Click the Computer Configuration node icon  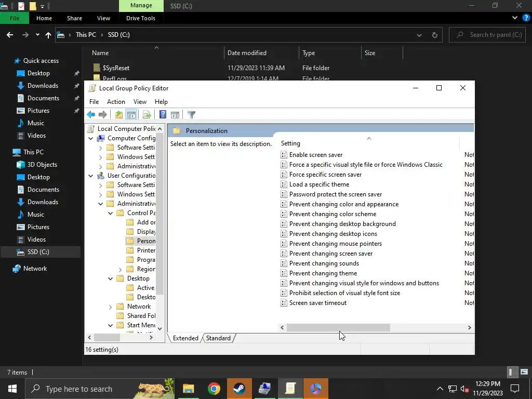101,138
